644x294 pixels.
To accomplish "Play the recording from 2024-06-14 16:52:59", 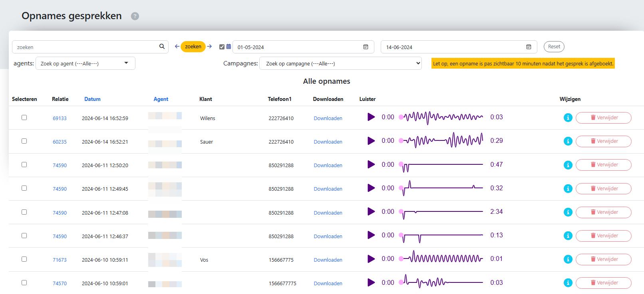I will click(371, 117).
